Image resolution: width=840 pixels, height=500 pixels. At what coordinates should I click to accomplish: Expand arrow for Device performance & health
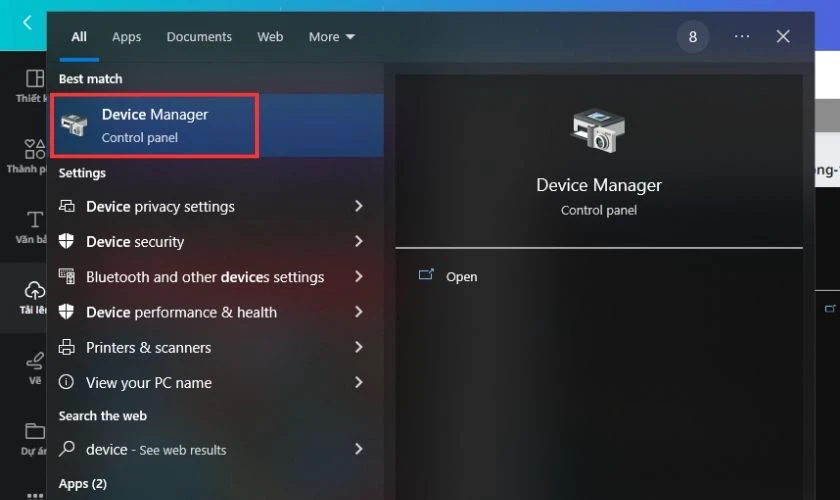tap(358, 312)
